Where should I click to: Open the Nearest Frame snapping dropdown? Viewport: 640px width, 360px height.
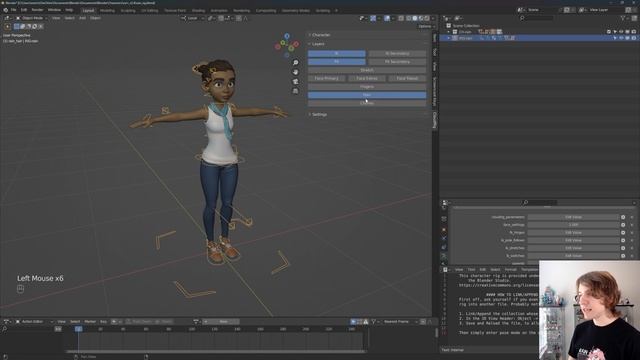[400, 322]
